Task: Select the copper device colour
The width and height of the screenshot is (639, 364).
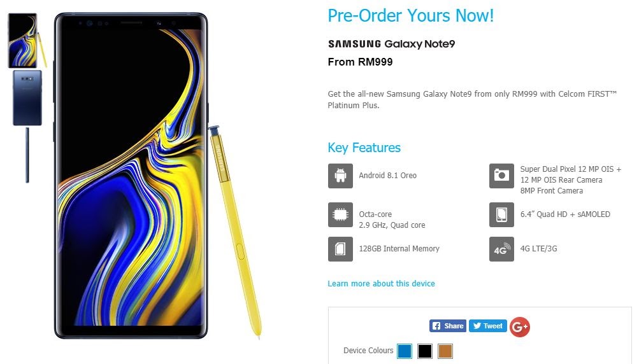Action: (445, 351)
